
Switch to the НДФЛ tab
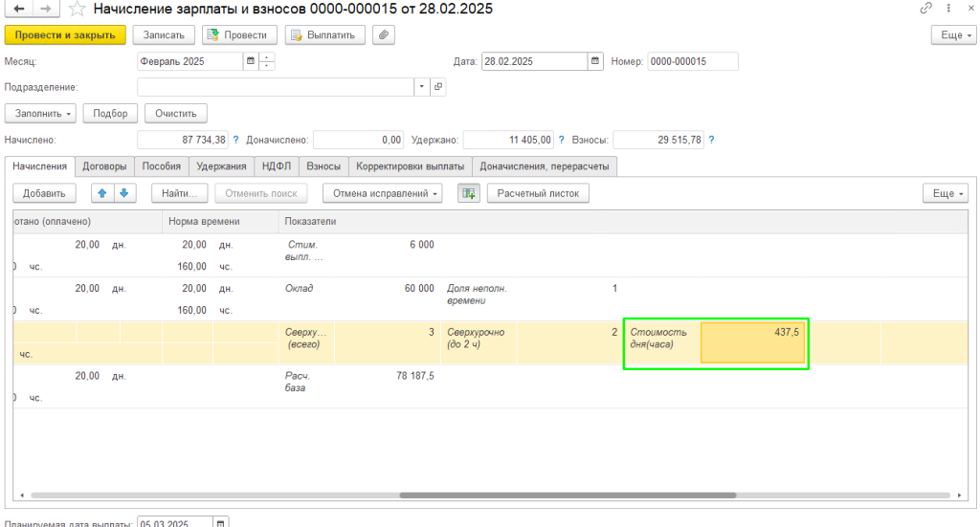pyautogui.click(x=277, y=166)
